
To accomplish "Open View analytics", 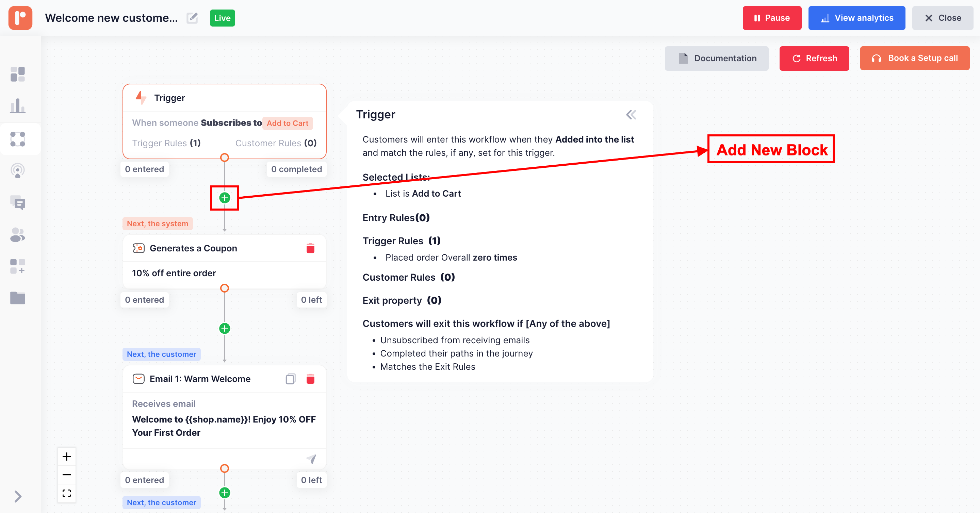I will [856, 18].
